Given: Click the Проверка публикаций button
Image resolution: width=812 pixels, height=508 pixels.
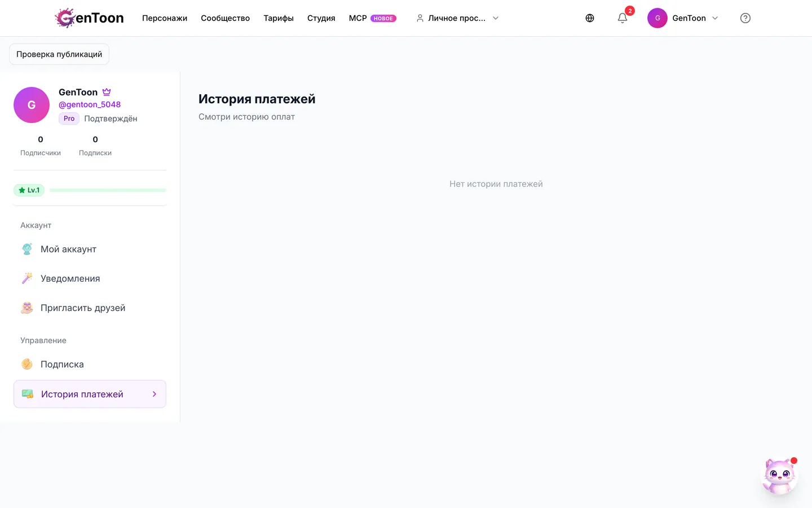Looking at the screenshot, I should click(x=59, y=54).
